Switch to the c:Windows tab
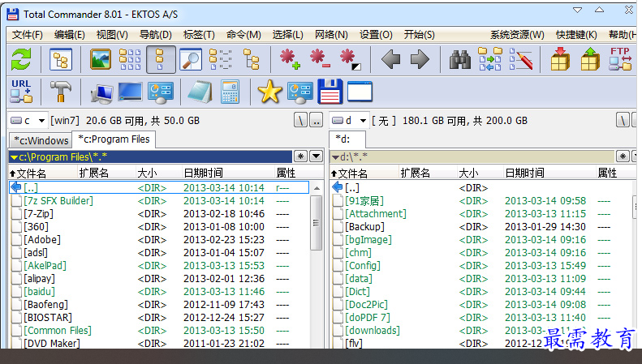 (41, 140)
